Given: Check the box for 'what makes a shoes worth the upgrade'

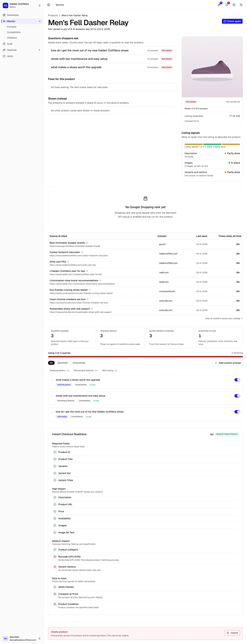Looking at the screenshot, I should (x=52, y=380).
